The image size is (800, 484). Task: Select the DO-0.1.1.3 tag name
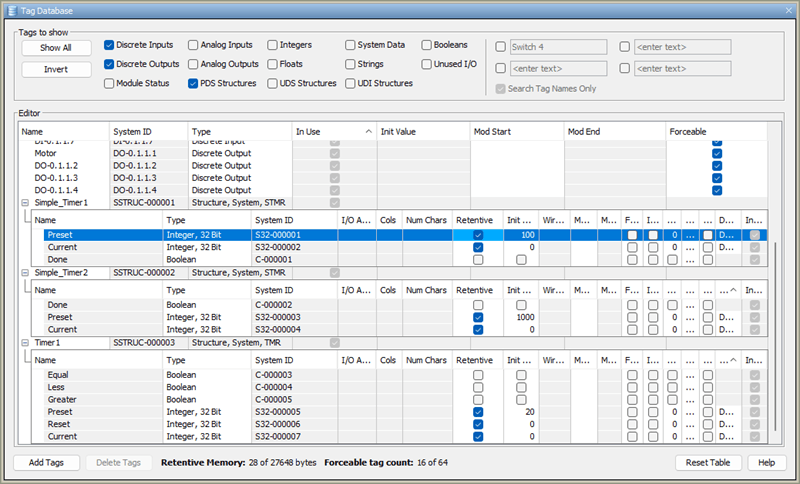(56, 178)
